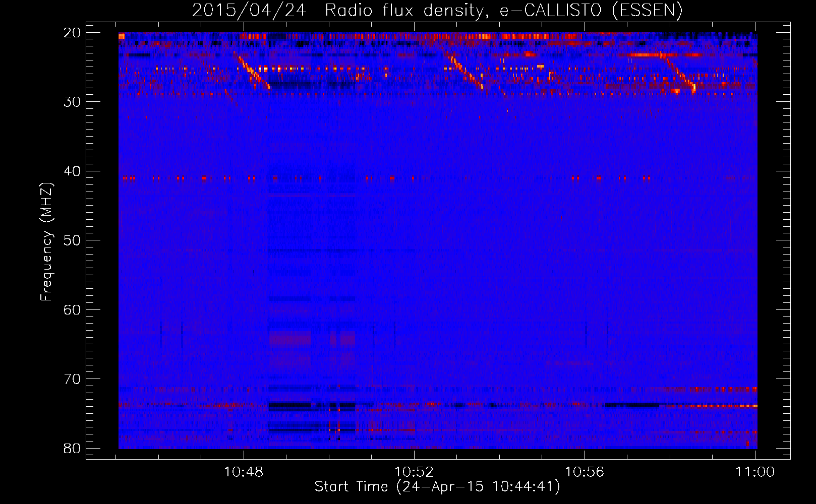Click the 'Start Time (24-Apr-15 10:44:41)' x-axis label
The height and width of the screenshot is (504, 816).
click(x=437, y=487)
